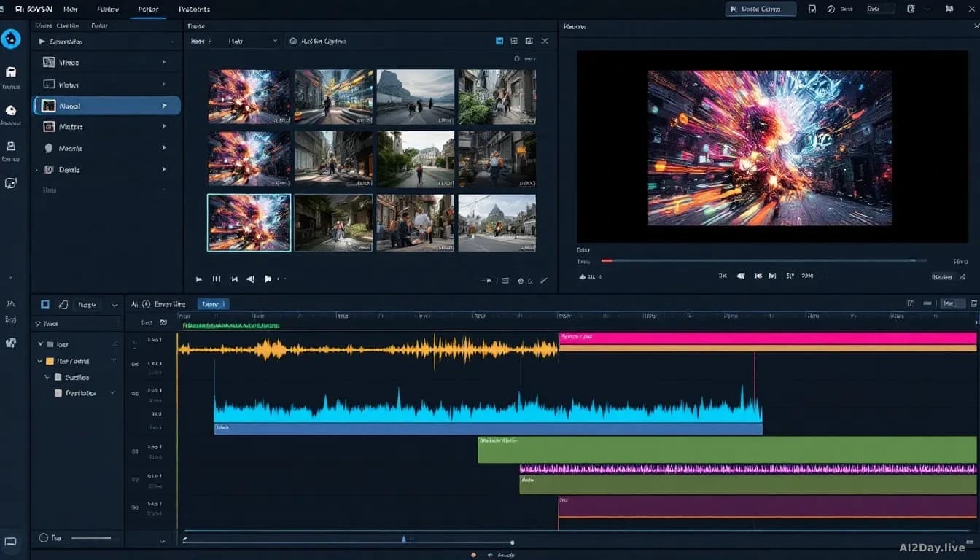Click the clock icon in the timeline toolbar
Image resolution: width=980 pixels, height=560 pixels.
[147, 304]
